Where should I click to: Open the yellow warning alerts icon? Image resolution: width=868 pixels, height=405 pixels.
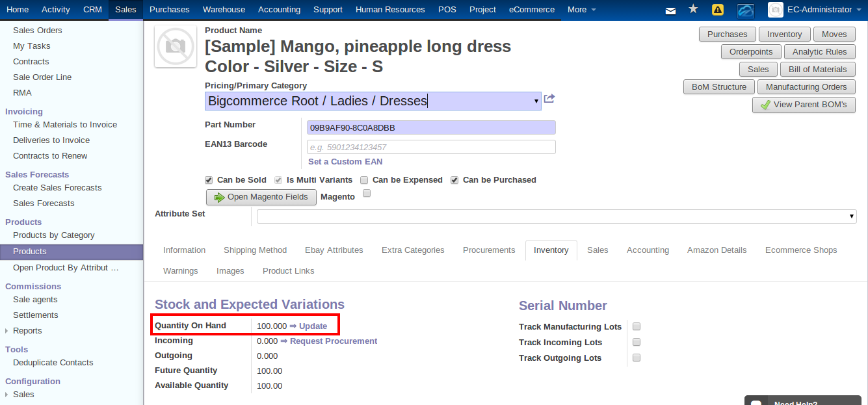click(717, 10)
